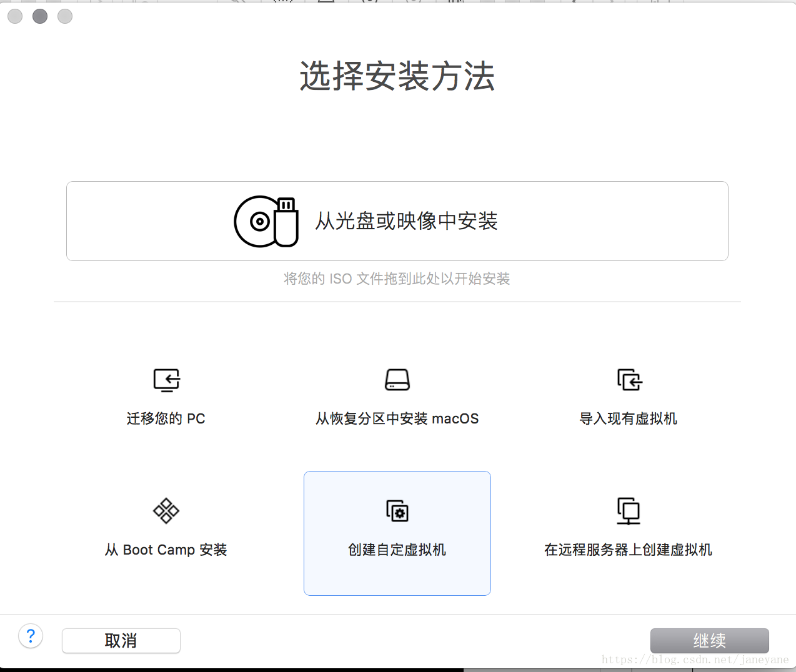Open help with the question mark button
Image resolution: width=796 pixels, height=672 pixels.
[x=31, y=636]
